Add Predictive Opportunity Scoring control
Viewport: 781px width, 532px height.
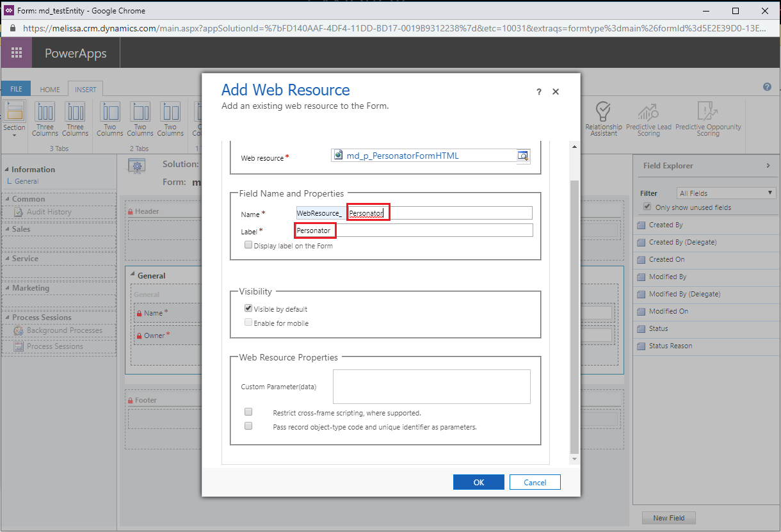pos(707,119)
